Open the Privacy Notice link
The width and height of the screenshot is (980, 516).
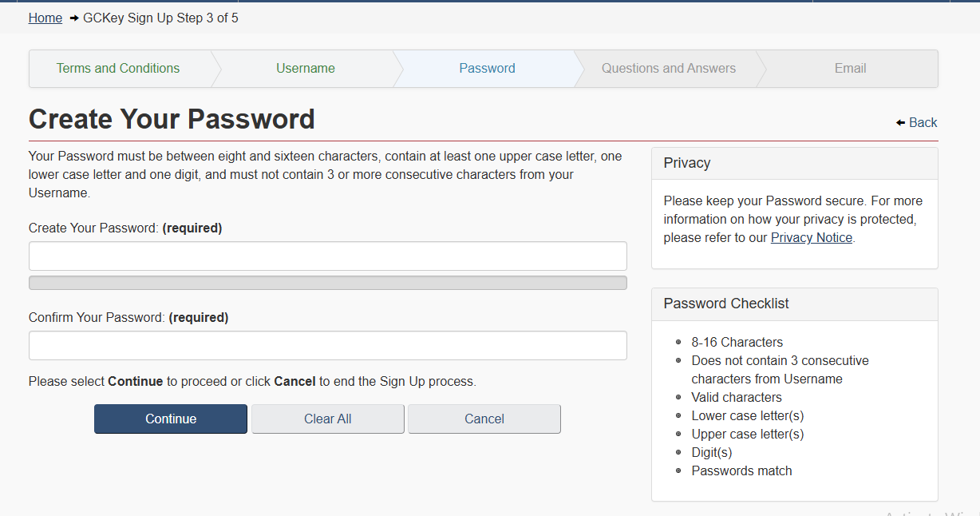pyautogui.click(x=811, y=237)
